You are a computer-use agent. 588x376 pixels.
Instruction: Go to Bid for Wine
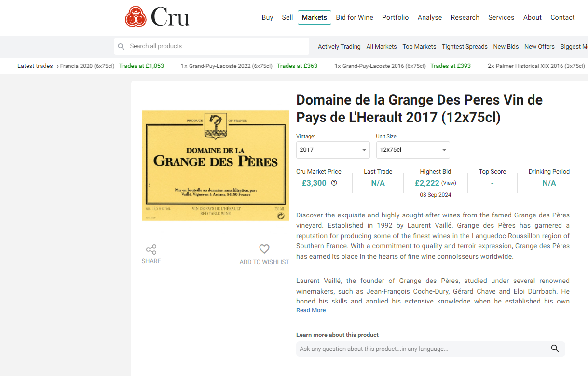355,17
